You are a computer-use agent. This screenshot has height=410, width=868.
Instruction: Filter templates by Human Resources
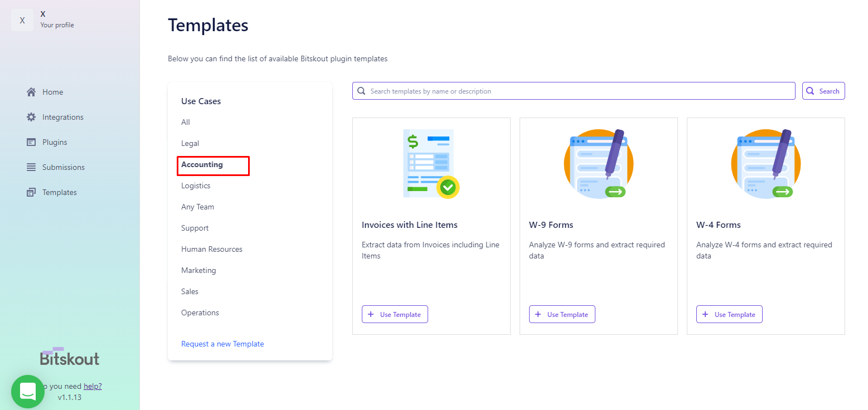[212, 249]
